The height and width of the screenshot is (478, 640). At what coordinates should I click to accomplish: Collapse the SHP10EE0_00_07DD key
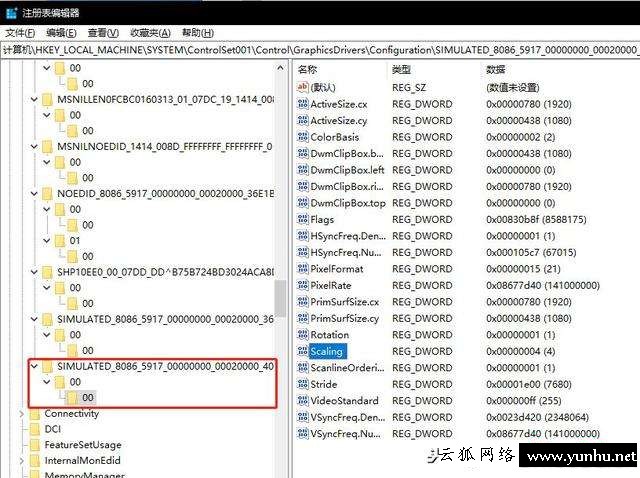[34, 272]
